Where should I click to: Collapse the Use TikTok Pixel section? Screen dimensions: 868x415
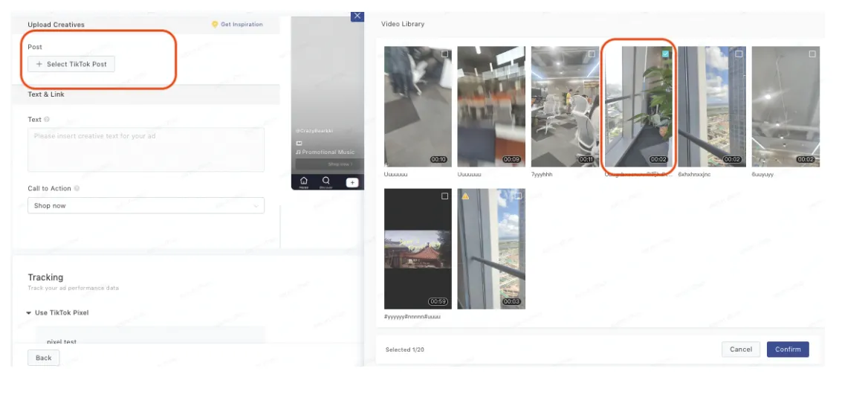28,313
